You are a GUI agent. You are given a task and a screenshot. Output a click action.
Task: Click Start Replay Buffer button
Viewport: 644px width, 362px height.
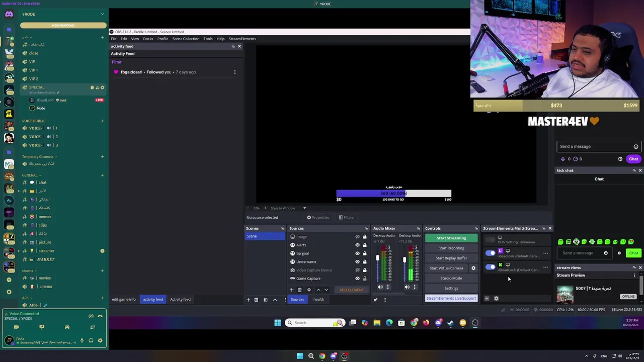(451, 258)
